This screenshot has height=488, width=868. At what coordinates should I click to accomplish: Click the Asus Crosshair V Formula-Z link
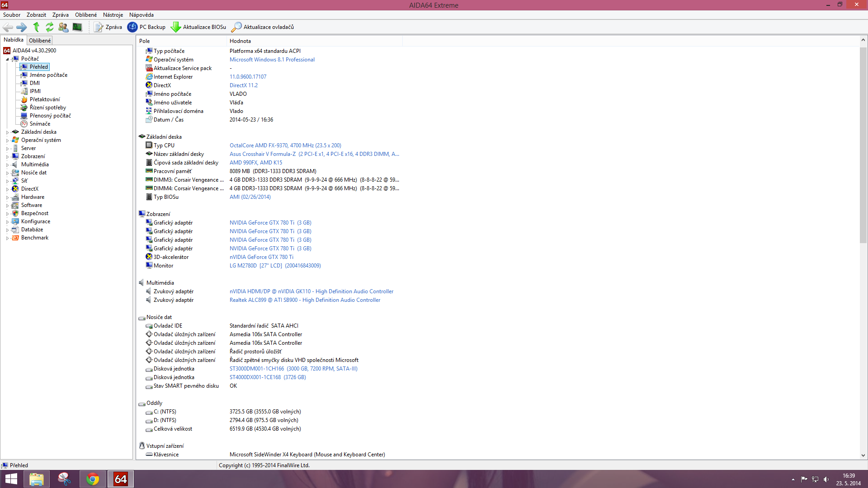click(x=262, y=154)
